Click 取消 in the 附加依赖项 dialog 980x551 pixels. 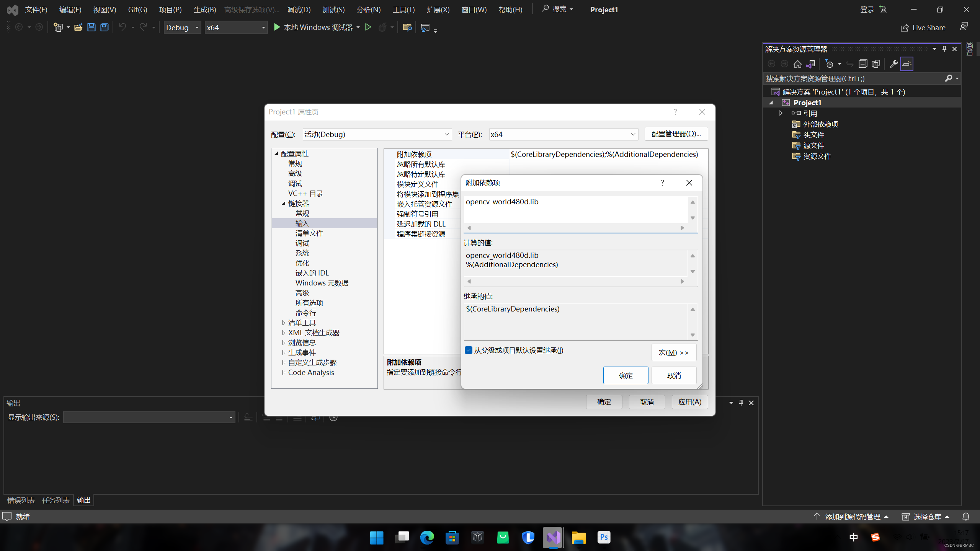674,375
